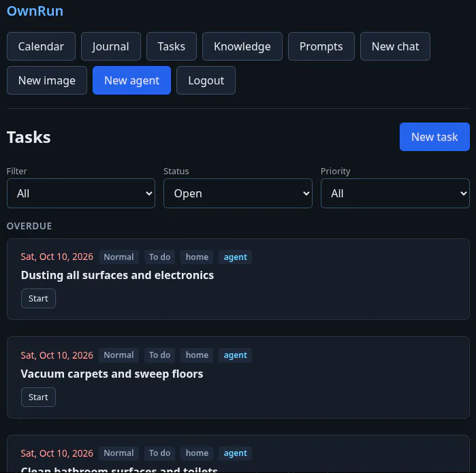Go to the Calendar page
The width and height of the screenshot is (476, 473).
(41, 46)
